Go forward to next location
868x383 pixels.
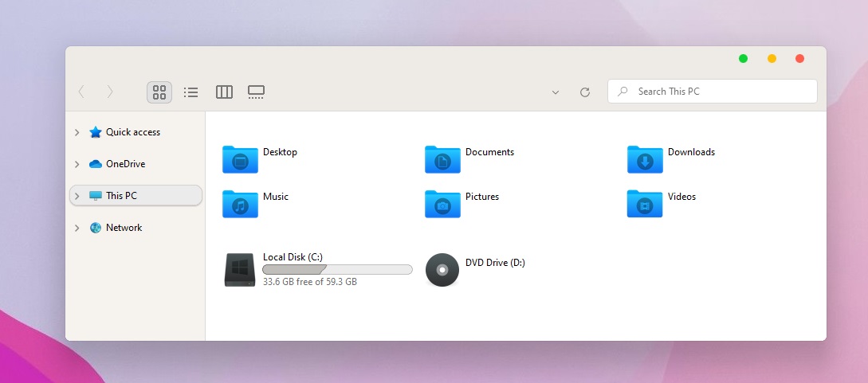(110, 92)
